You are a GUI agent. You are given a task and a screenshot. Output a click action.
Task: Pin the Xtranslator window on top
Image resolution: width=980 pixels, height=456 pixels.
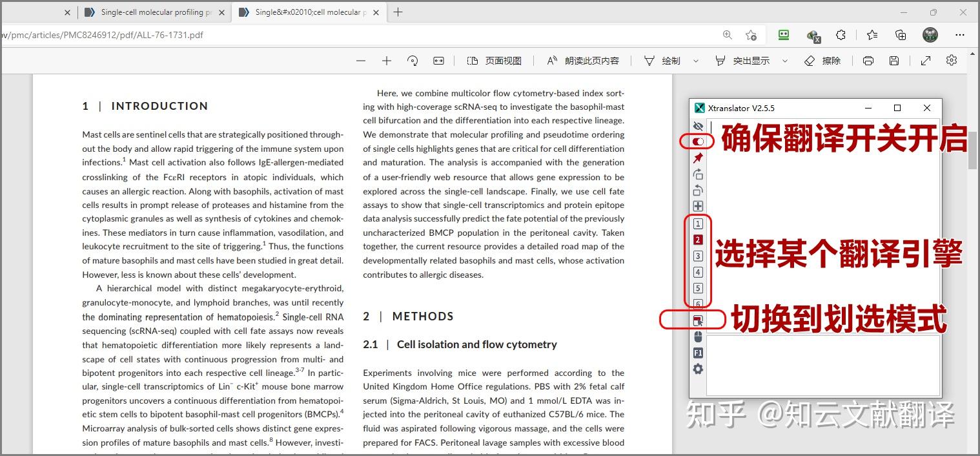tap(698, 158)
